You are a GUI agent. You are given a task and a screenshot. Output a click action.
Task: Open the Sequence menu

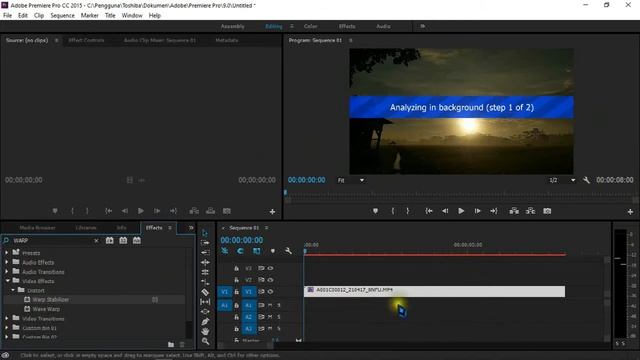(62, 16)
